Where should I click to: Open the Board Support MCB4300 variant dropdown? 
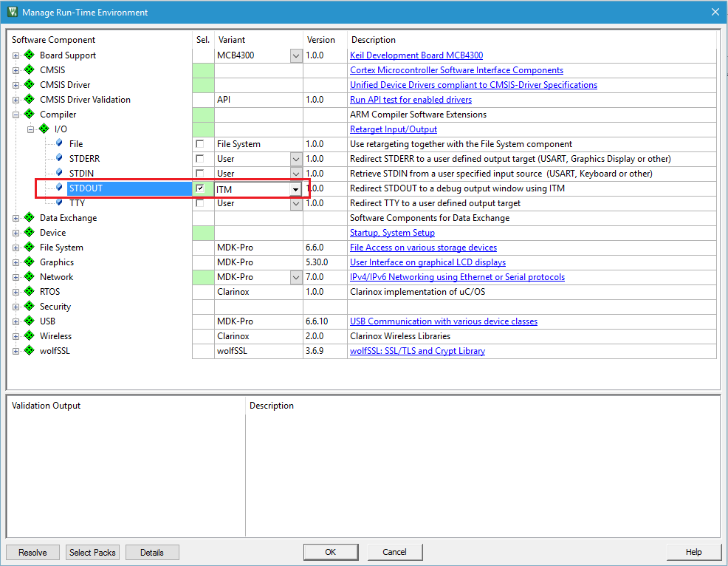tap(295, 55)
